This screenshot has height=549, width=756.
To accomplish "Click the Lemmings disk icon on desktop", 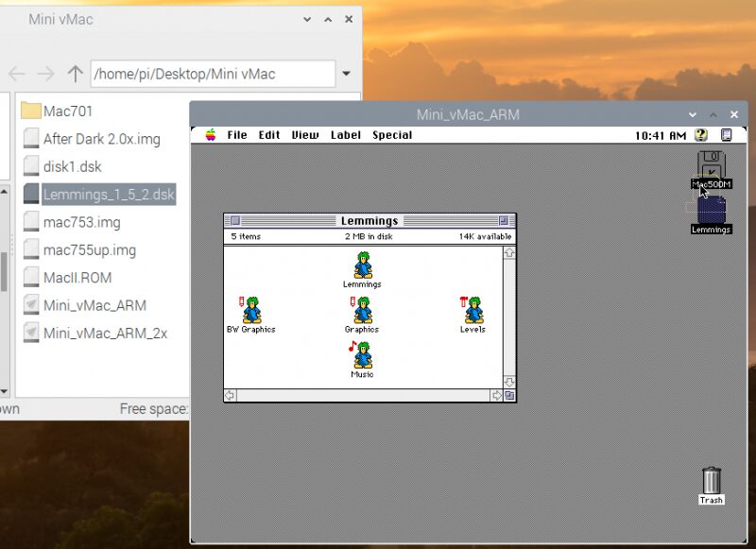I will [x=712, y=210].
